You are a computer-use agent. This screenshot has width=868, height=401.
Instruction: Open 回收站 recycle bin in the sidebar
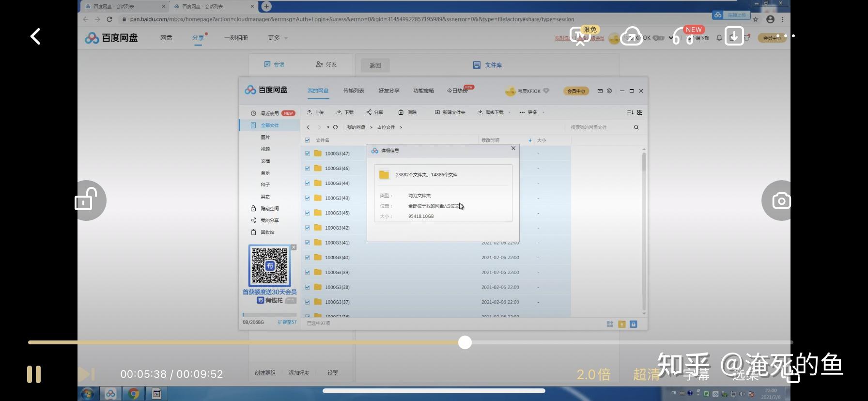[x=263, y=232]
